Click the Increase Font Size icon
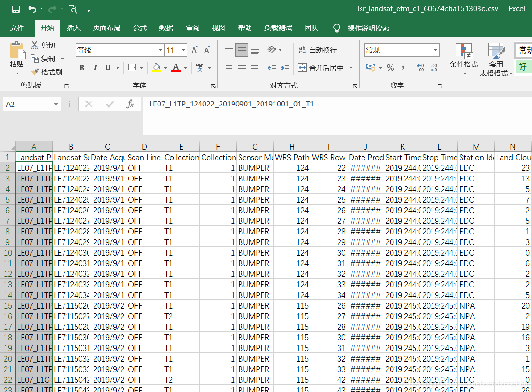The height and width of the screenshot is (392, 532). [x=195, y=50]
